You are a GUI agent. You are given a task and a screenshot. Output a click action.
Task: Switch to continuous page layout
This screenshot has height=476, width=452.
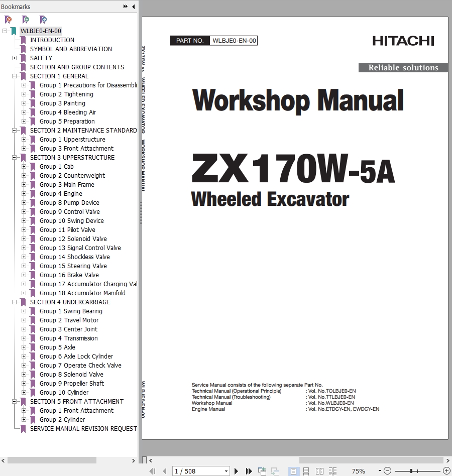pos(306,471)
